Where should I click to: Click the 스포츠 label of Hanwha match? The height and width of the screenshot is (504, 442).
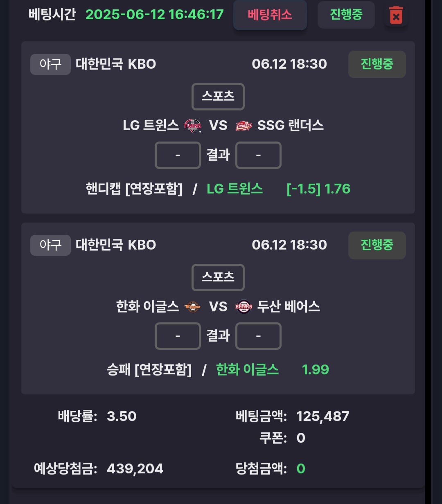[218, 277]
